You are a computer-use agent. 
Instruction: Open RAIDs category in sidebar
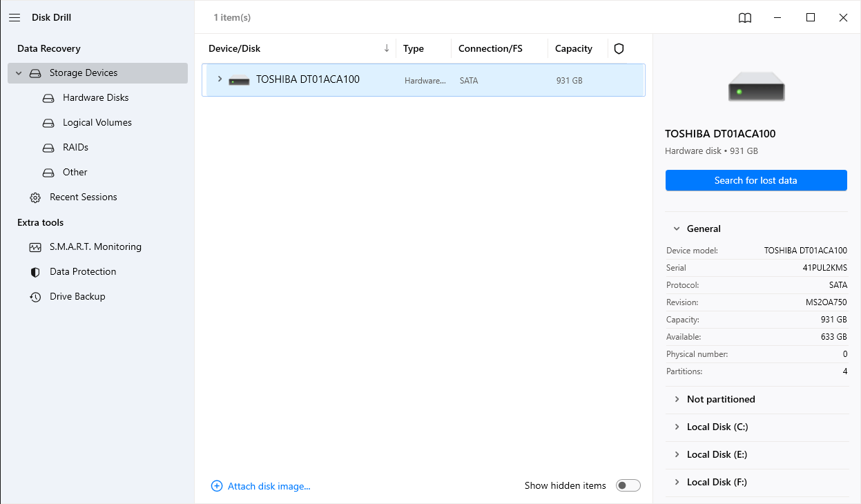coord(75,148)
